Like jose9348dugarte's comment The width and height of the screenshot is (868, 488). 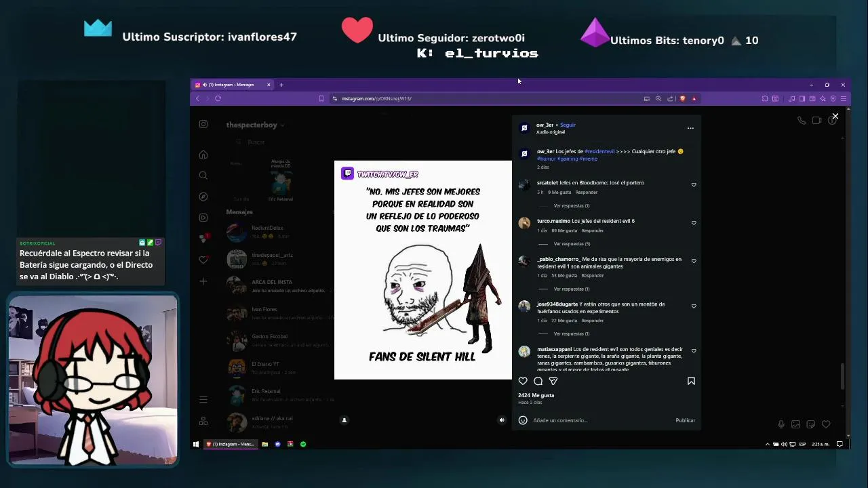(x=694, y=306)
